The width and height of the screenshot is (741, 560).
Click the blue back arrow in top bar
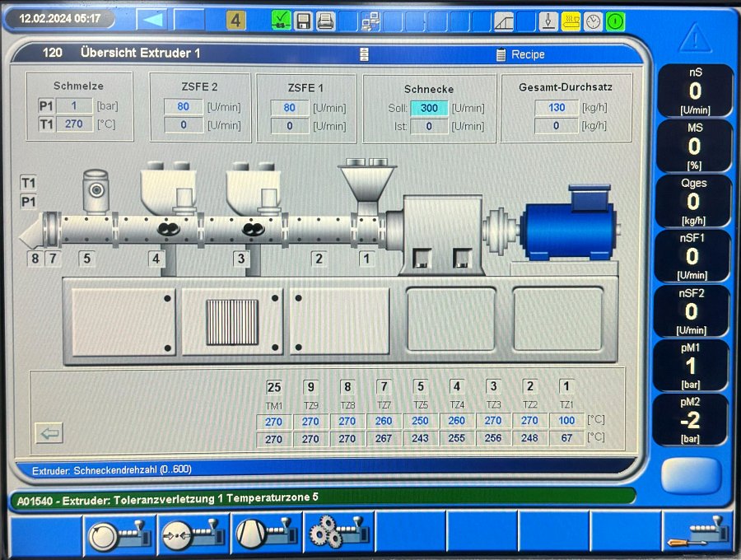(152, 19)
